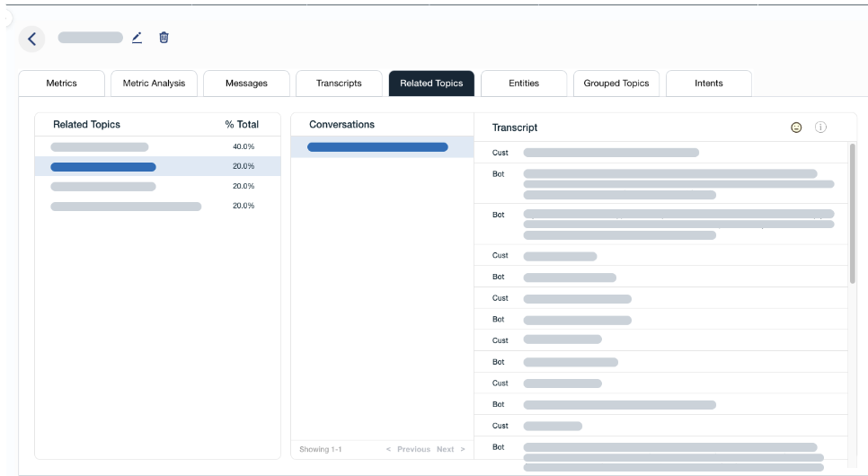Click the sentiment smiley face icon

coord(796,128)
